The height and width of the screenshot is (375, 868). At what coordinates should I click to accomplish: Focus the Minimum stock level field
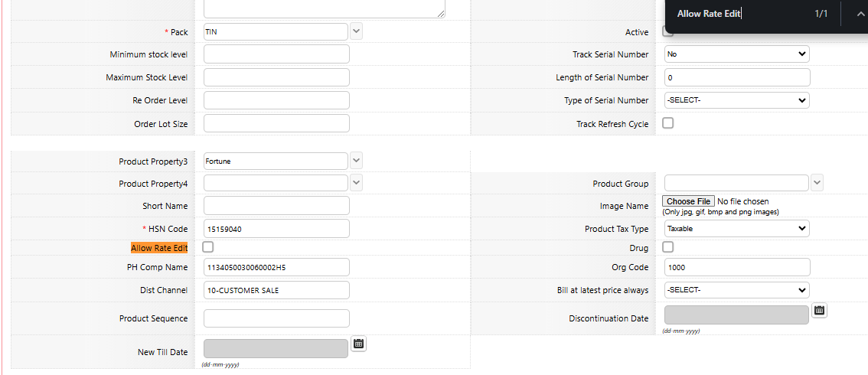tap(277, 54)
